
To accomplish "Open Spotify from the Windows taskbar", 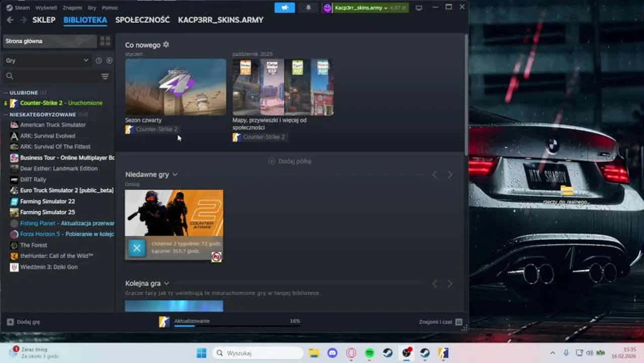I will tap(369, 353).
